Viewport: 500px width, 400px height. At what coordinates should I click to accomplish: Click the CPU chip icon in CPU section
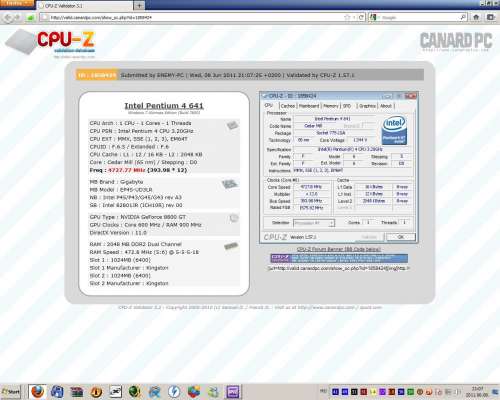(x=232, y=125)
